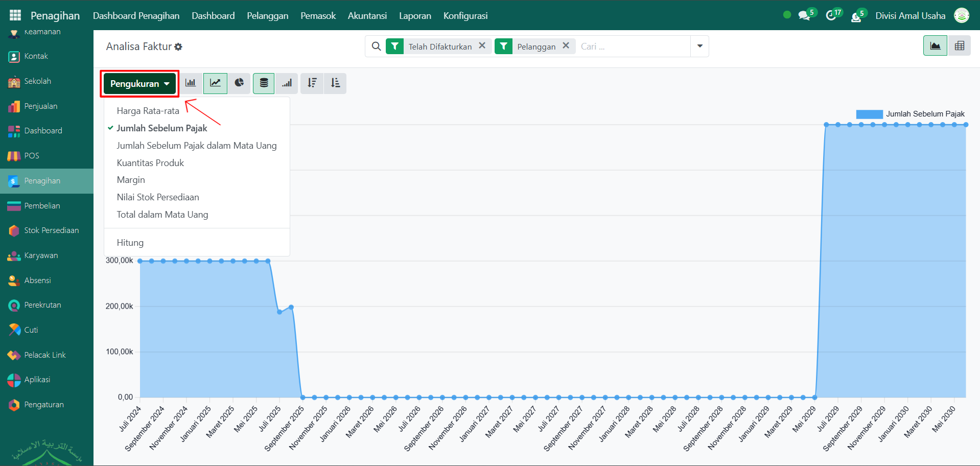Open Stok Persediaan in sidebar

[51, 230]
